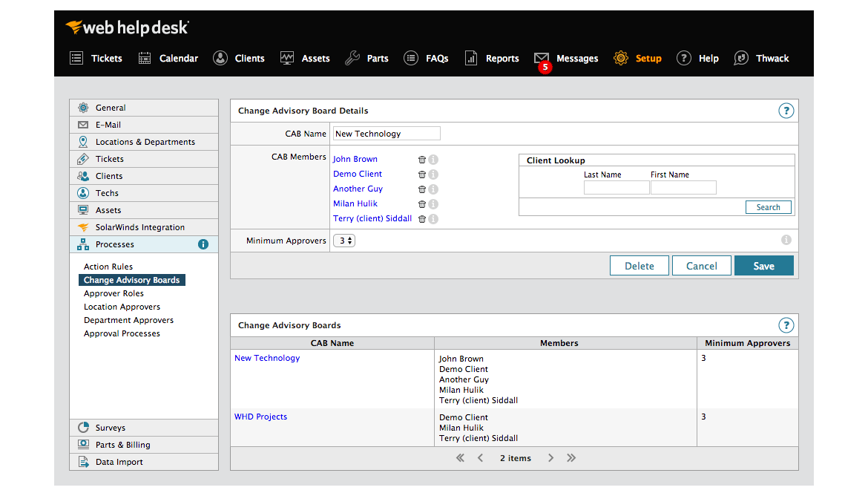Delete John Brown using his trash icon
The image size is (868, 496).
[x=422, y=160]
